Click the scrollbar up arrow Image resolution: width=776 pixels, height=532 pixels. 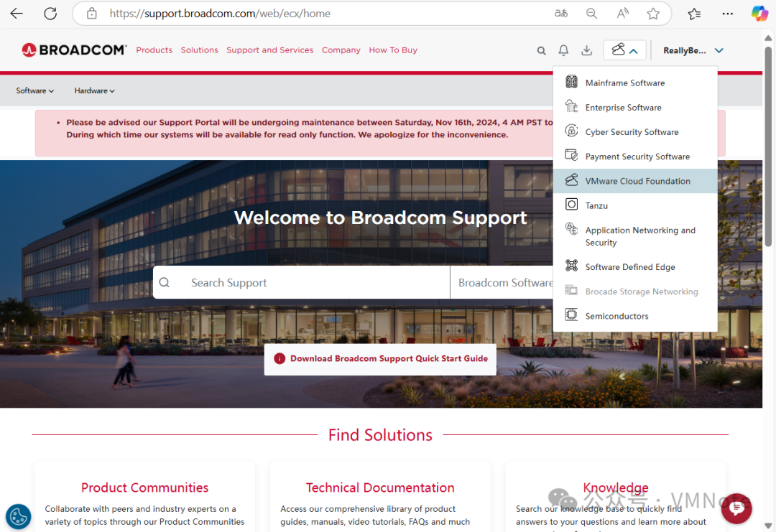[768, 37]
